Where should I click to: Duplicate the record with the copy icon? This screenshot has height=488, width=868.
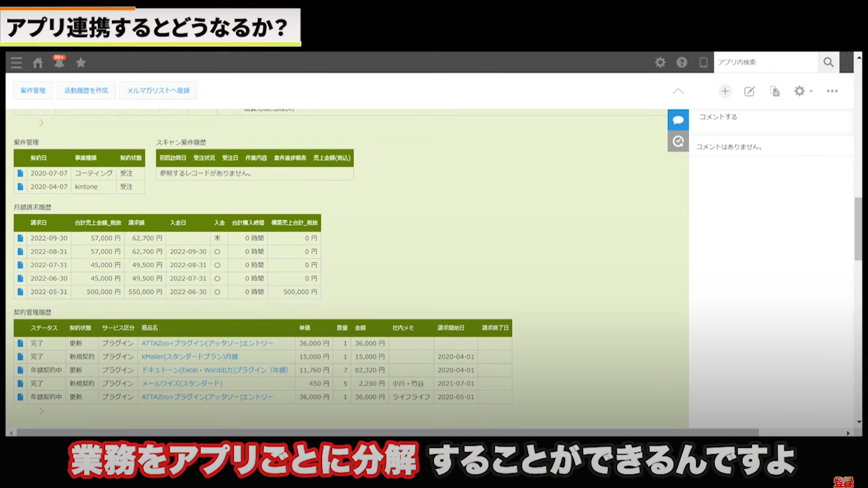click(x=774, y=91)
